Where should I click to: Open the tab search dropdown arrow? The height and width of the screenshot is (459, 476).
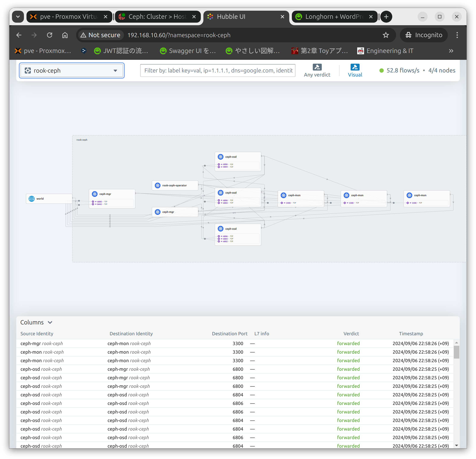pyautogui.click(x=18, y=16)
